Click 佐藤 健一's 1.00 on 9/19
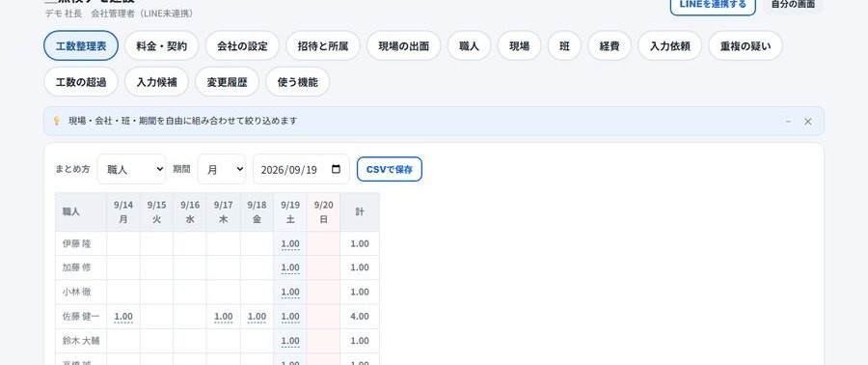This screenshot has width=868, height=365. click(x=290, y=317)
